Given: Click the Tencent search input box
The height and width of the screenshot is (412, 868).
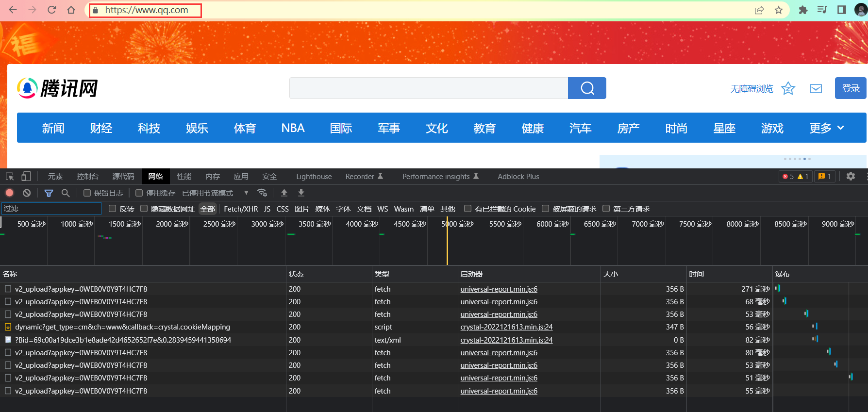Looking at the screenshot, I should point(429,88).
